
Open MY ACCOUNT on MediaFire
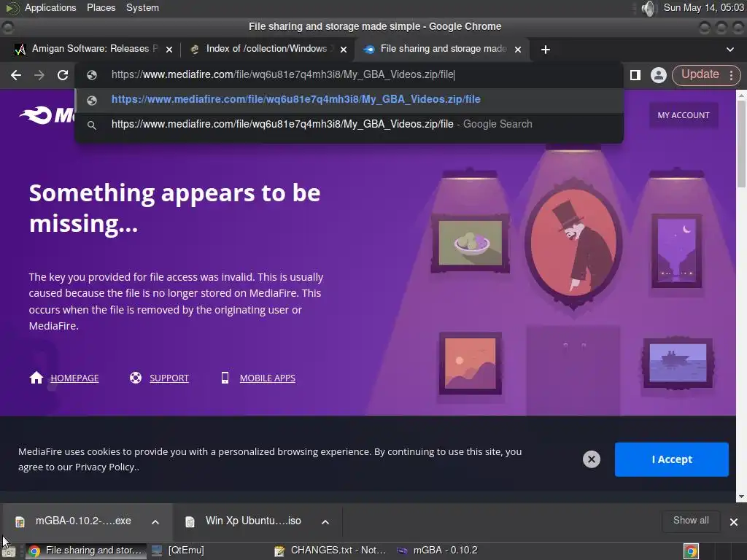[683, 115]
